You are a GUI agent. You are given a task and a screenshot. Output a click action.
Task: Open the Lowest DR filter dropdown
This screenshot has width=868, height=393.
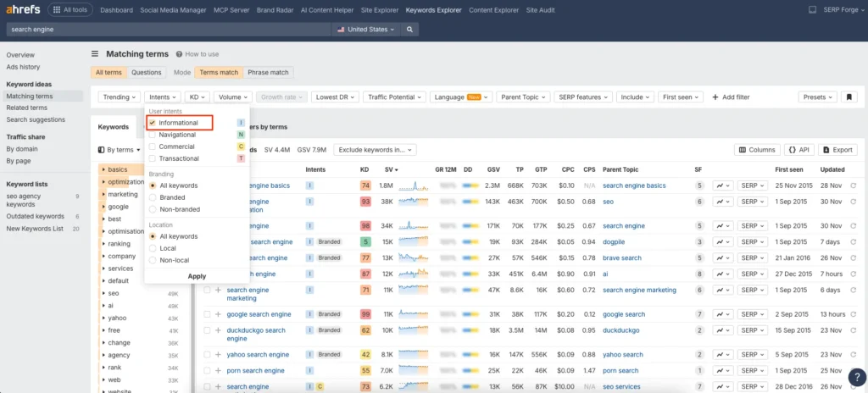pyautogui.click(x=336, y=97)
